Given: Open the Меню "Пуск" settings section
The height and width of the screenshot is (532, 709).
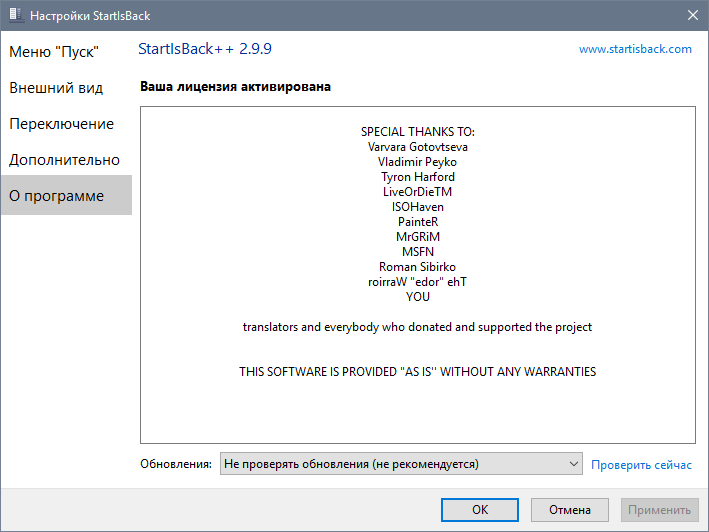Looking at the screenshot, I should 54,52.
